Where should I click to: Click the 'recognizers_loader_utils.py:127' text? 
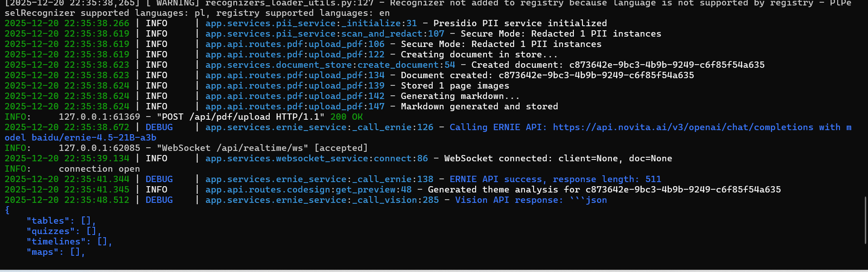289,3
